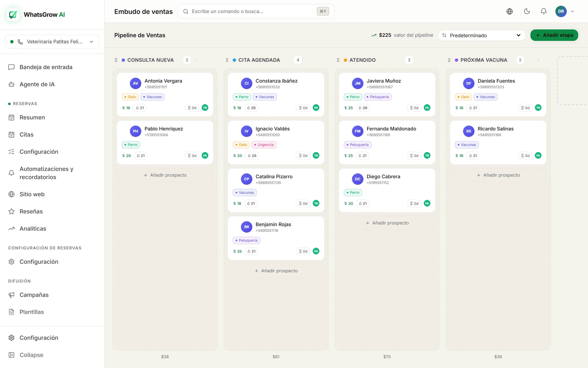Add prospect in ATENDIDO column

point(387,223)
